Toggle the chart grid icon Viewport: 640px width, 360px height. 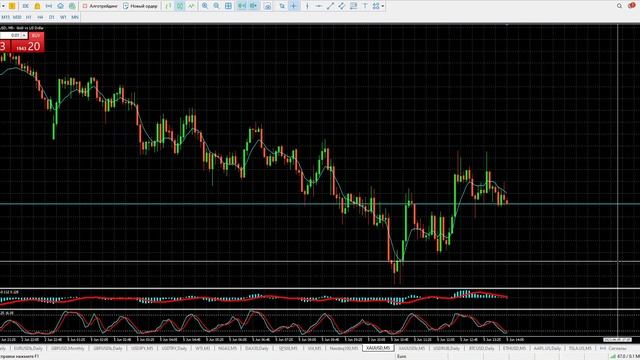tap(228, 6)
